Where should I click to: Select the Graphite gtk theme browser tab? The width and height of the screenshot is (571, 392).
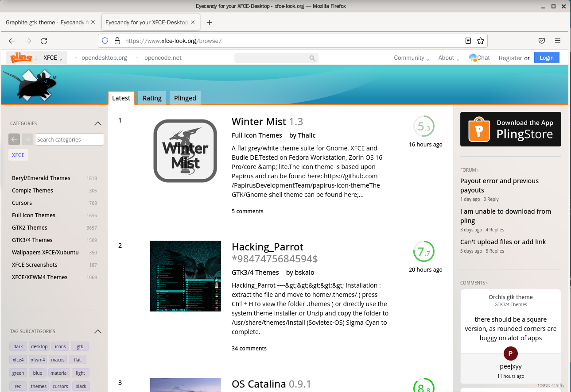pos(50,22)
